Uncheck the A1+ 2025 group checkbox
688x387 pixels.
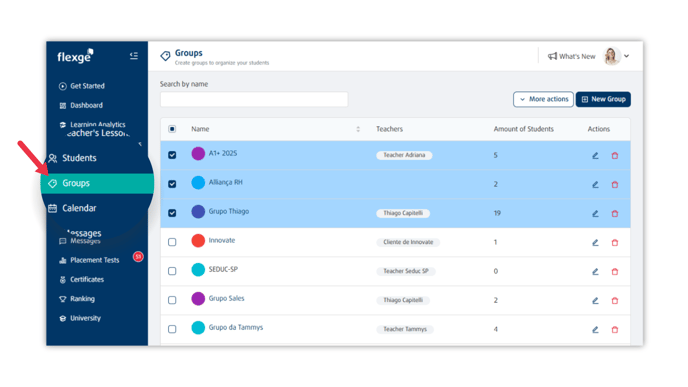coord(172,155)
